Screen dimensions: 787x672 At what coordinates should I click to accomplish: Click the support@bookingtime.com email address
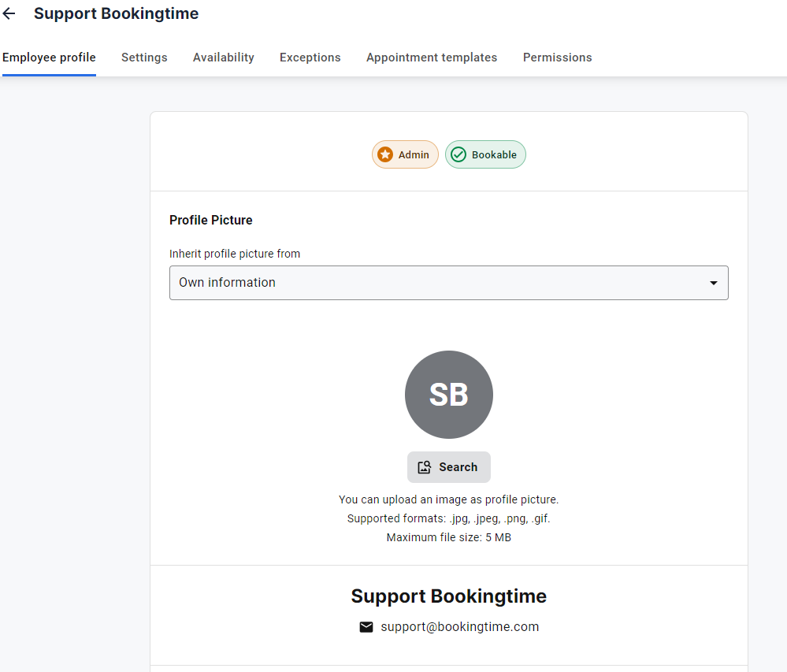click(x=460, y=627)
